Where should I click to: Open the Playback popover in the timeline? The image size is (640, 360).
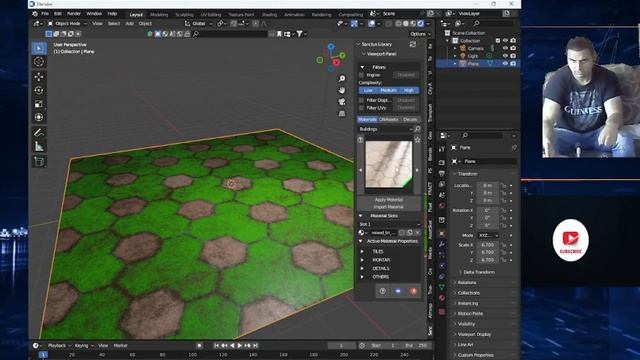pyautogui.click(x=59, y=346)
